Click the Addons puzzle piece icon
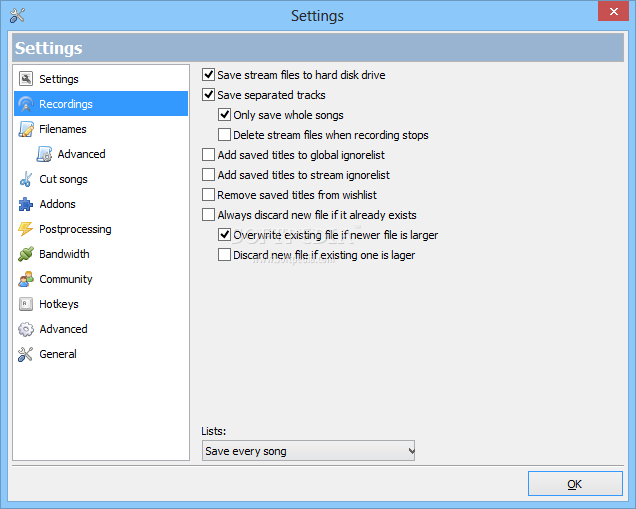The height and width of the screenshot is (509, 636). click(26, 204)
